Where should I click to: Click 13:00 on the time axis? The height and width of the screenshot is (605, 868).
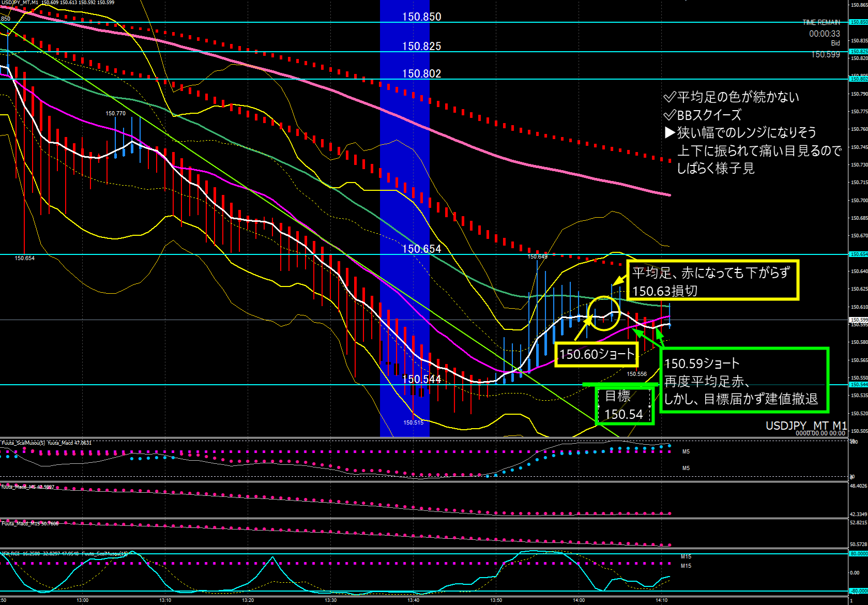[x=83, y=600]
